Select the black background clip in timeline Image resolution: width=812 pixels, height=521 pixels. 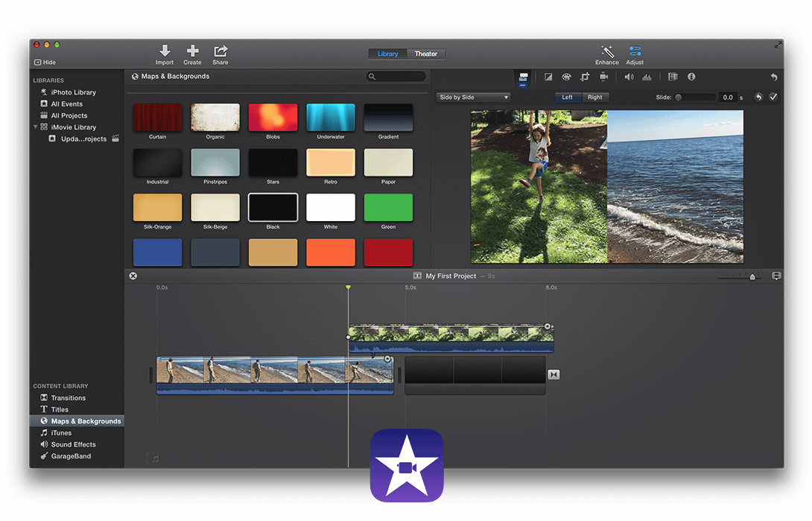pos(475,375)
